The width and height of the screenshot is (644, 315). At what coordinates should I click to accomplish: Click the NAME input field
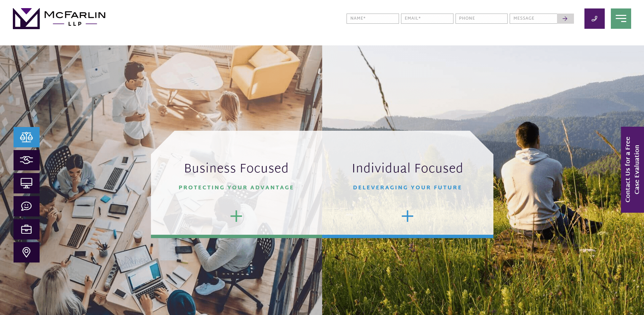coord(373,19)
